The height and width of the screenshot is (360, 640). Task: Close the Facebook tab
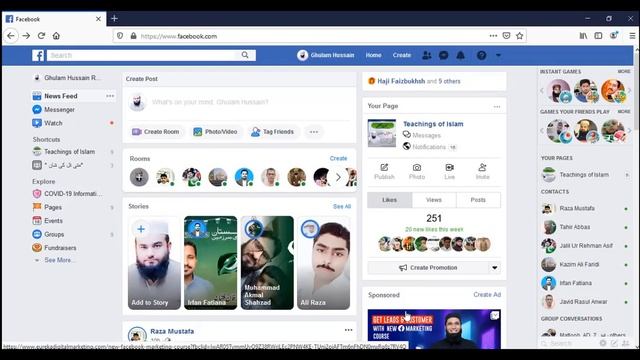[98, 19]
